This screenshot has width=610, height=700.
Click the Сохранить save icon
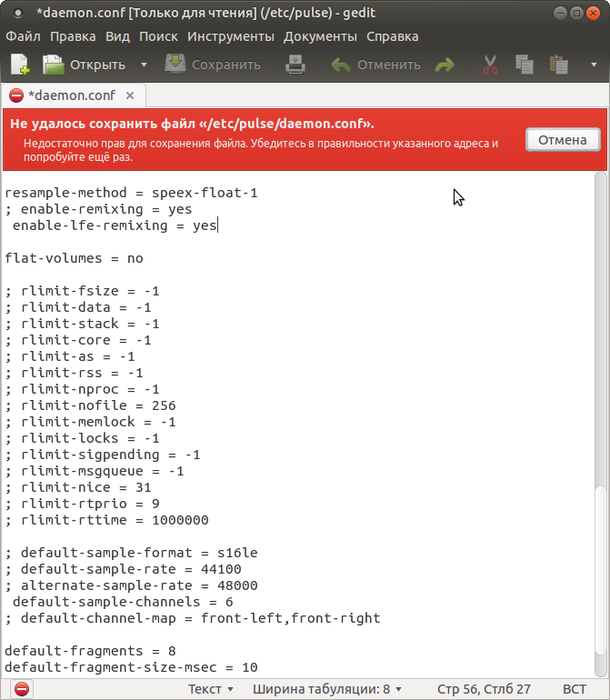click(x=175, y=65)
